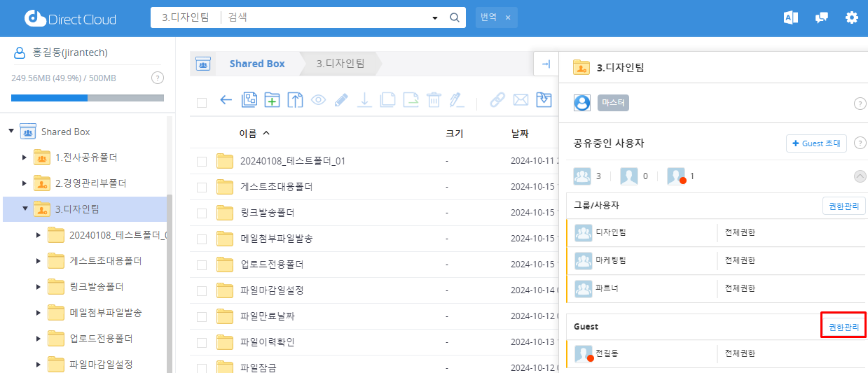
Task: Click the magnifier search icon
Action: (x=454, y=17)
